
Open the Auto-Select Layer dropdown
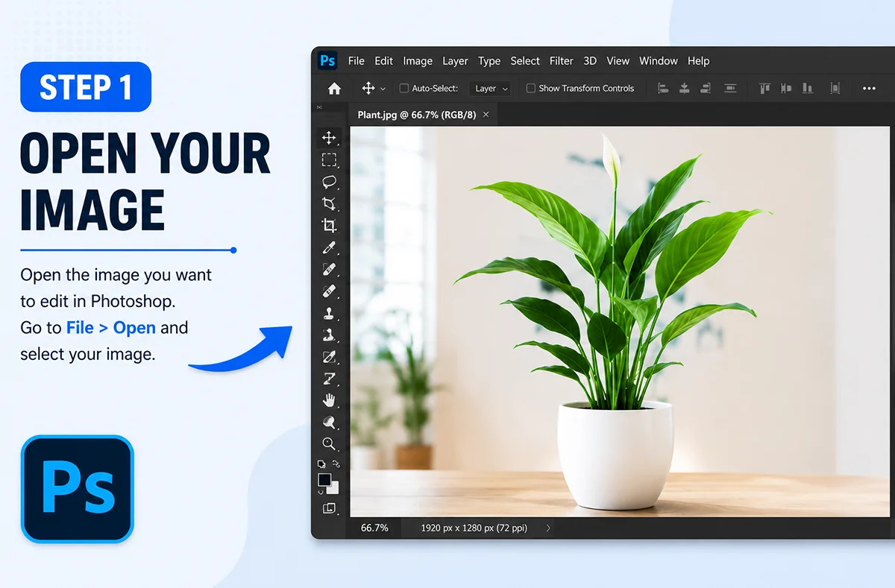tap(491, 88)
